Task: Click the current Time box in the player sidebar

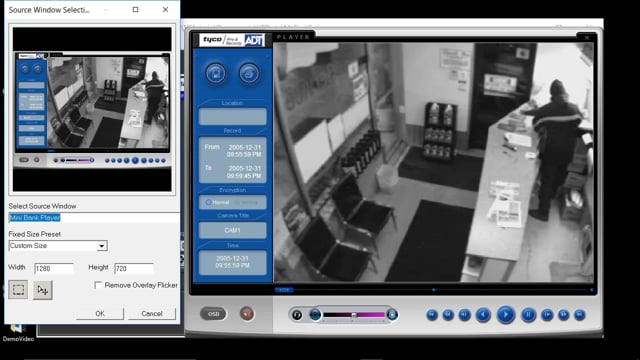Action: click(232, 262)
